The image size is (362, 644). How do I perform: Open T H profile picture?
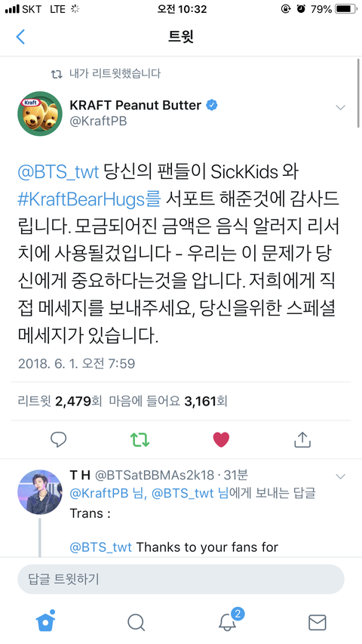(x=40, y=492)
